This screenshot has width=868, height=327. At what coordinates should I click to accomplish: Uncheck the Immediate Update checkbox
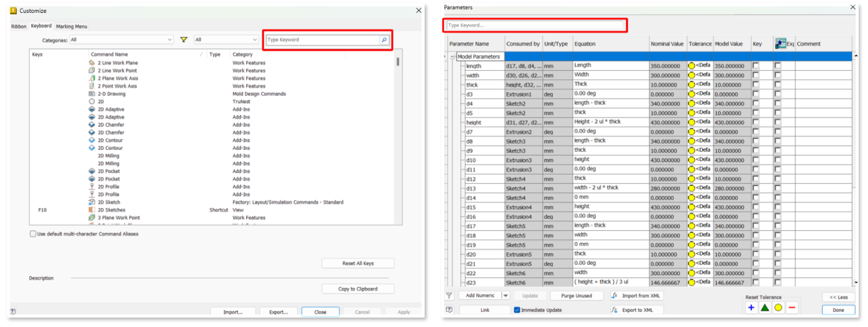[517, 310]
